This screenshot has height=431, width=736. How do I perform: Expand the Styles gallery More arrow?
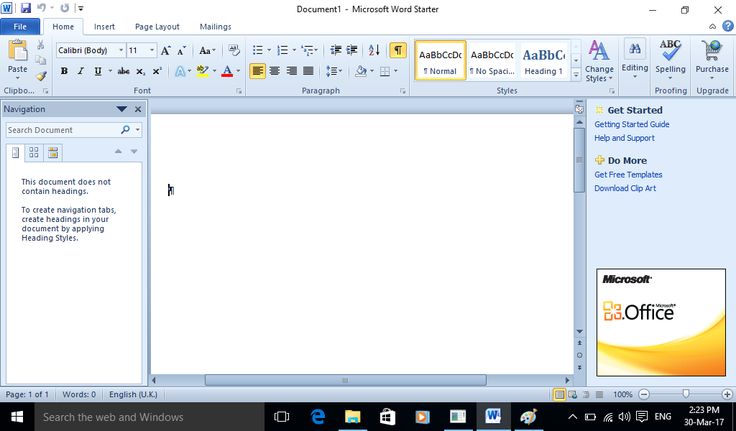pos(576,75)
